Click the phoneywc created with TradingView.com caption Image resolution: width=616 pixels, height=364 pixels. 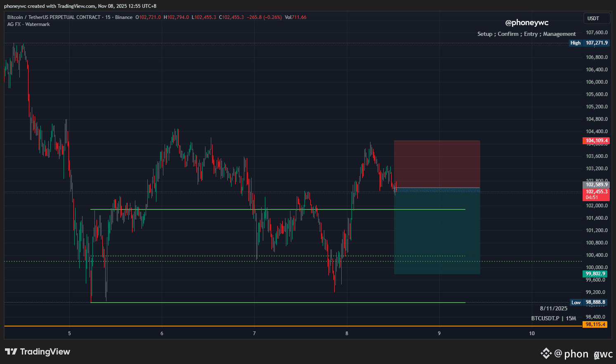[x=80, y=6]
